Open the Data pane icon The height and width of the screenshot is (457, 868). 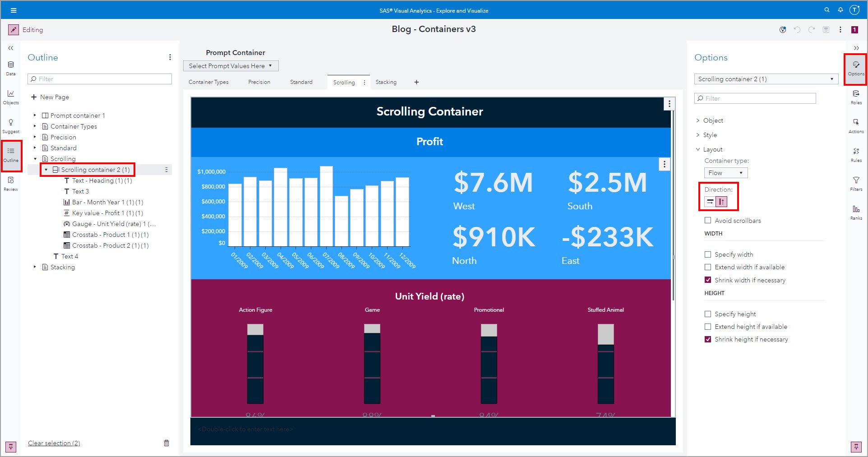11,68
